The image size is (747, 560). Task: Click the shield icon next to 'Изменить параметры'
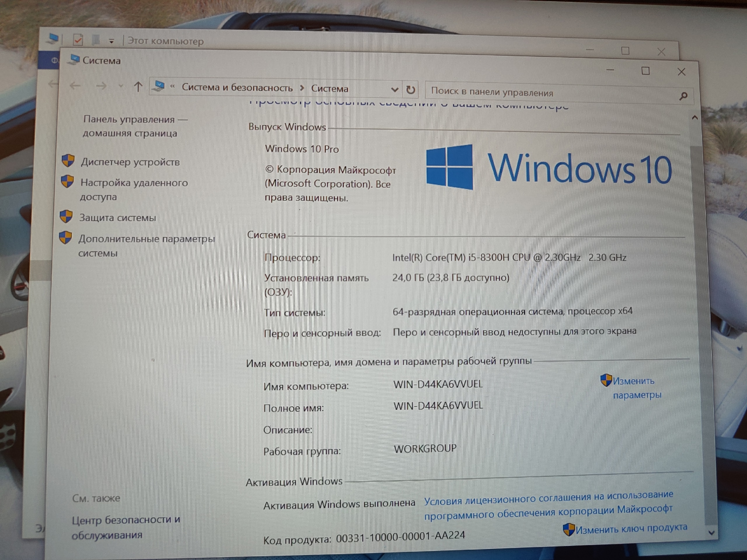pos(606,380)
